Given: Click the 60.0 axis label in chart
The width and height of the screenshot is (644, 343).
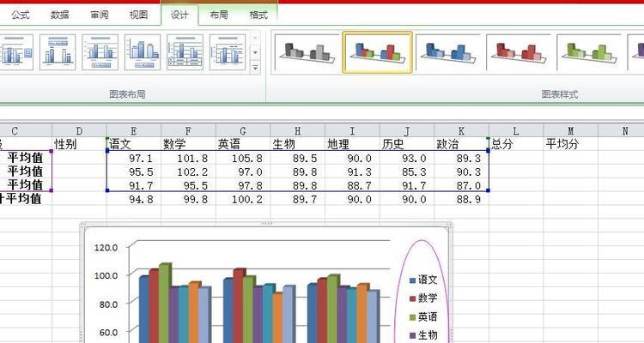Looking at the screenshot, I should [x=108, y=333].
